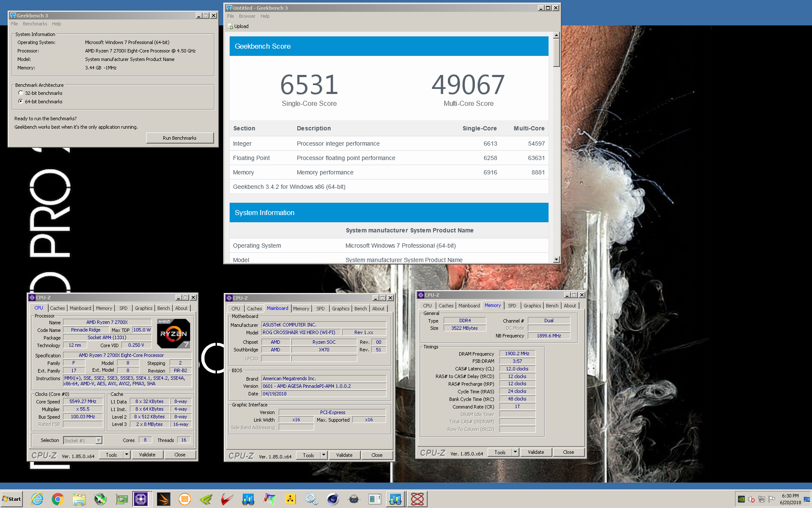Switch to SPD tab in Memory CPU-Z window

click(512, 306)
